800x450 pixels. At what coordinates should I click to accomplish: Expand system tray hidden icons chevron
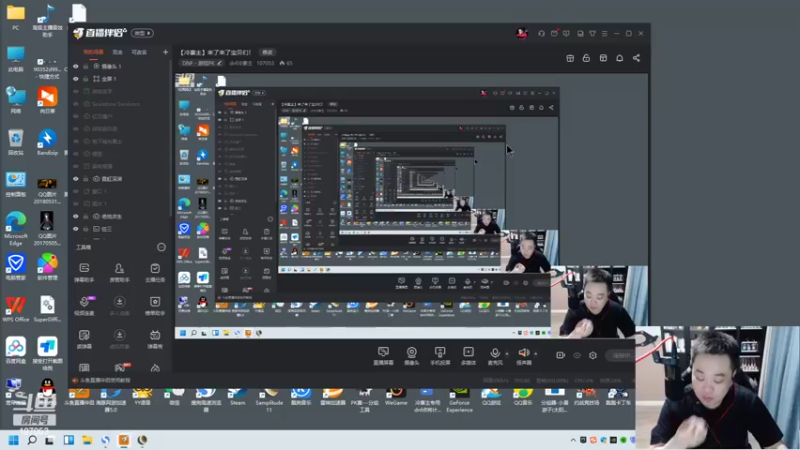pyautogui.click(x=573, y=440)
